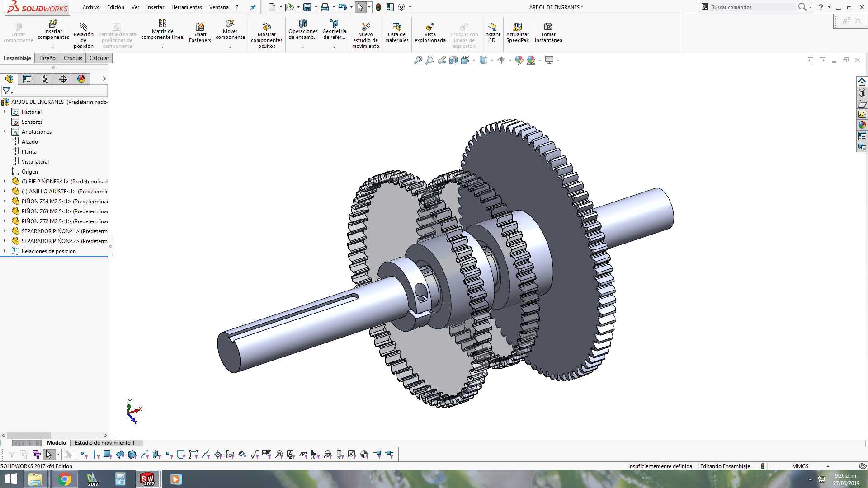Screen dimensions: 868x488
Task: Expand PIÑON Z54 M2.5<1> component
Action: pos(5,201)
